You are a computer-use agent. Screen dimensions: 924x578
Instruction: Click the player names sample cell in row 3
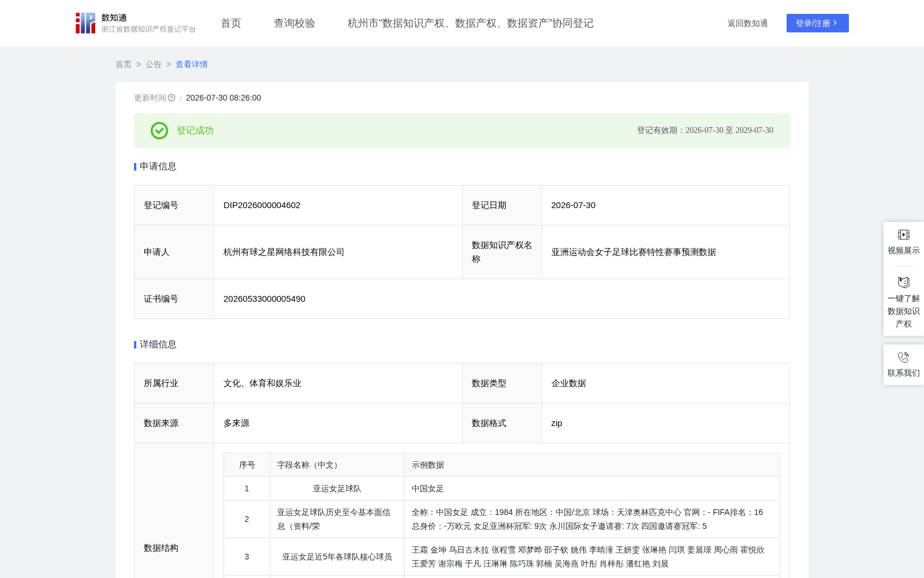pyautogui.click(x=593, y=557)
